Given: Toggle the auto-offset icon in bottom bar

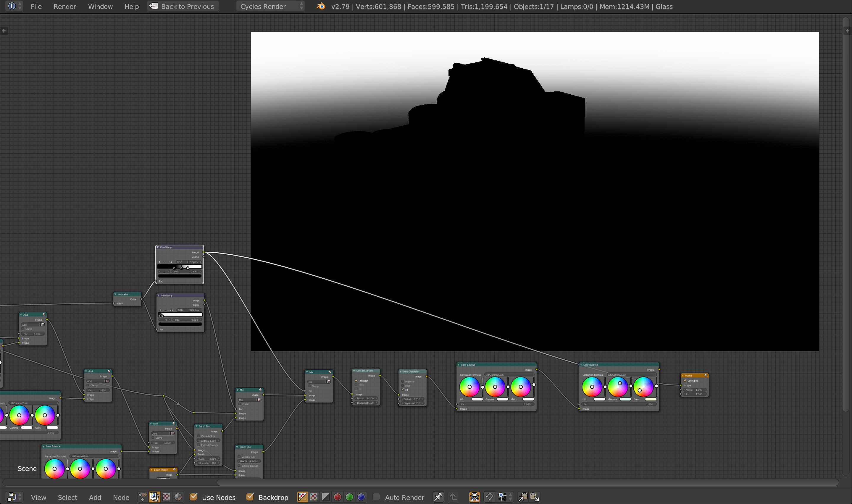Looking at the screenshot, I should point(475,497).
